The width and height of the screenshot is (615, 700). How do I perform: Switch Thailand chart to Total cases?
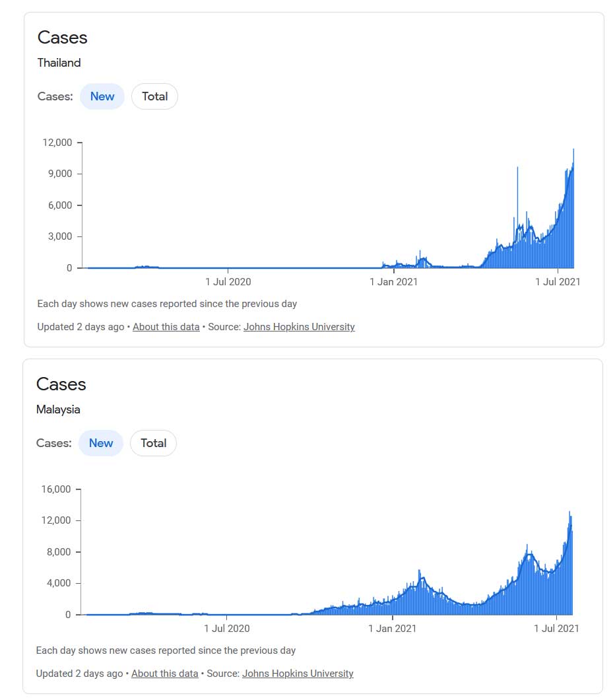point(155,96)
